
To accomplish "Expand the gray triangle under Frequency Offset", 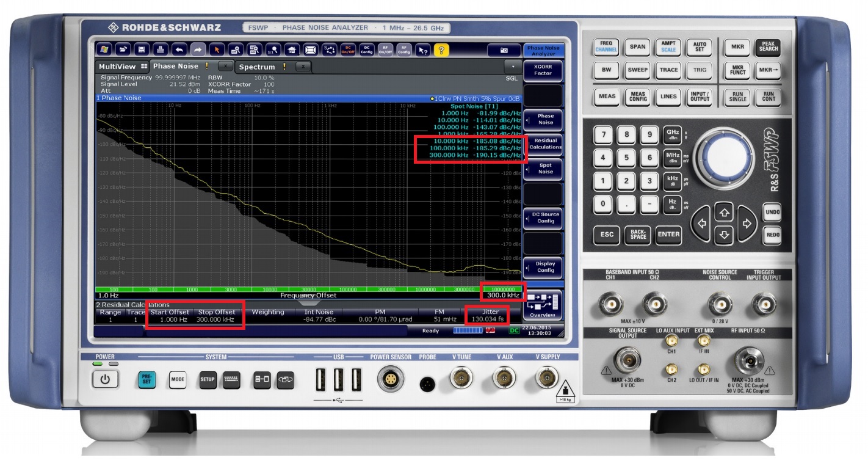I will 308,301.
